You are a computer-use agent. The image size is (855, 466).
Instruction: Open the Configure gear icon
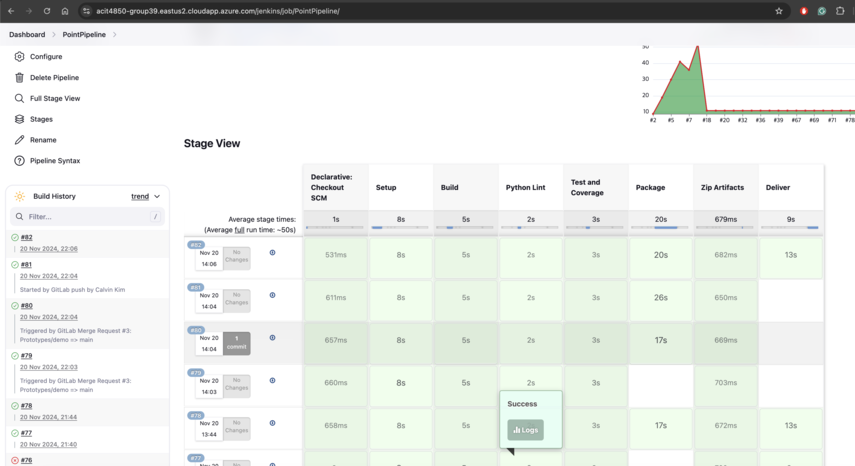pyautogui.click(x=19, y=57)
